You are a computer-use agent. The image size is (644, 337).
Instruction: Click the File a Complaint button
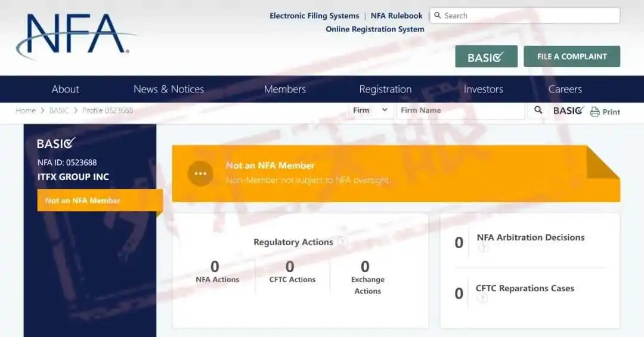click(572, 56)
